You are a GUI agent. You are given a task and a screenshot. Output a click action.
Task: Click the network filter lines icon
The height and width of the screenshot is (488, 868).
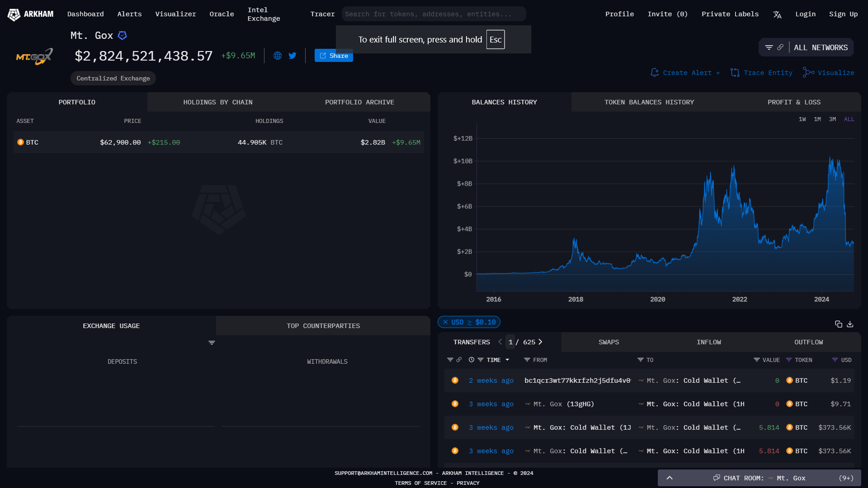(769, 47)
